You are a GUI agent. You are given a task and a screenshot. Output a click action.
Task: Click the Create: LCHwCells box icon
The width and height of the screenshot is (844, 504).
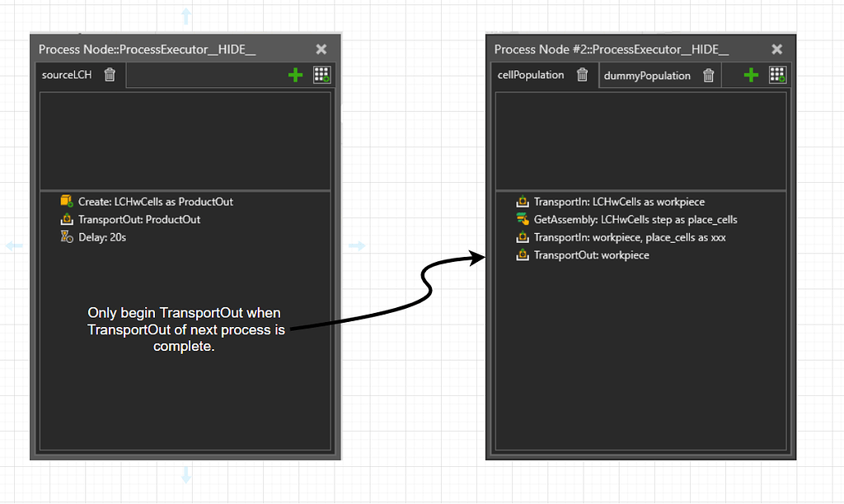[x=67, y=200]
